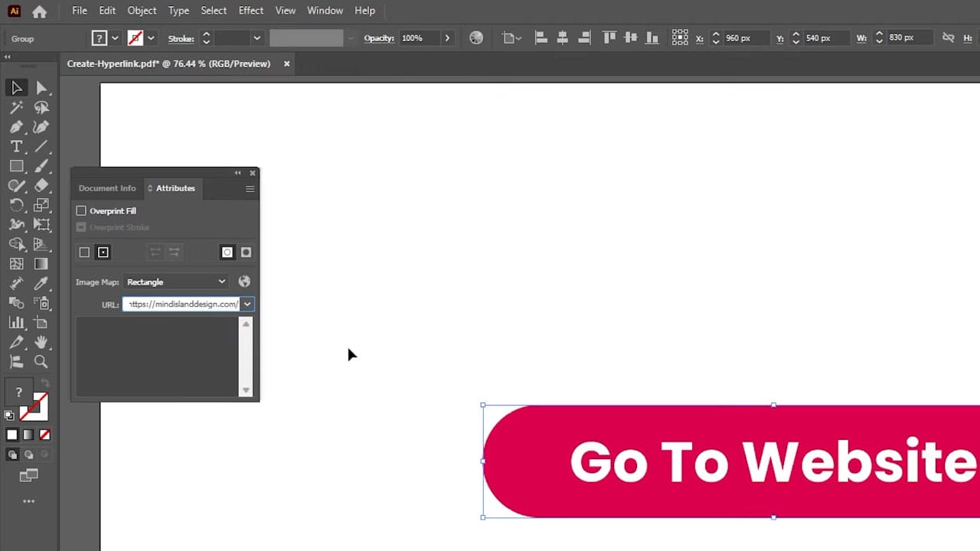This screenshot has width=980, height=551.
Task: Select the Direct Selection tool
Action: [41, 87]
